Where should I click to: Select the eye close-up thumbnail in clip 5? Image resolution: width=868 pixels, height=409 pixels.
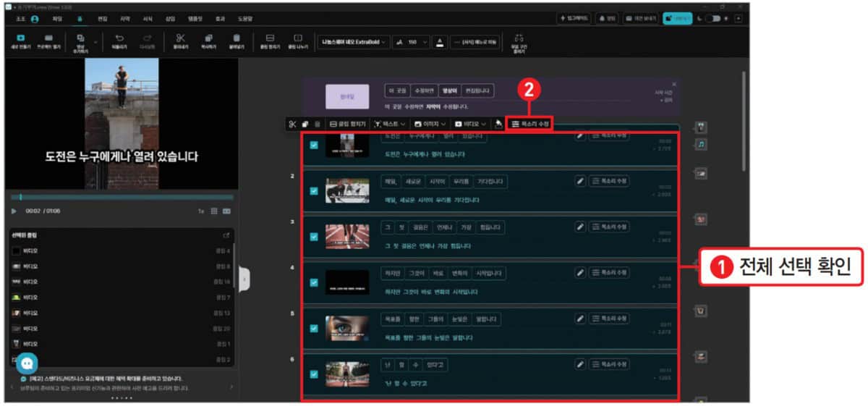click(347, 328)
